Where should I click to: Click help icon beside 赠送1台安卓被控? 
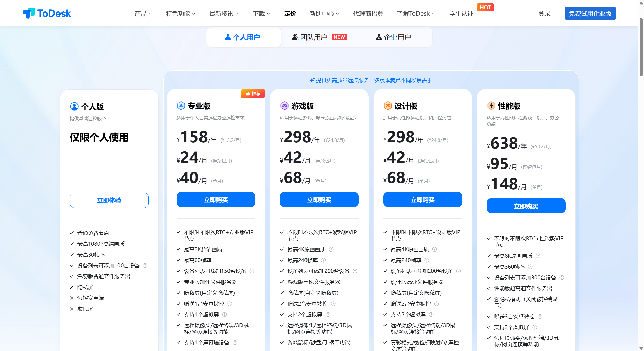coord(230,304)
